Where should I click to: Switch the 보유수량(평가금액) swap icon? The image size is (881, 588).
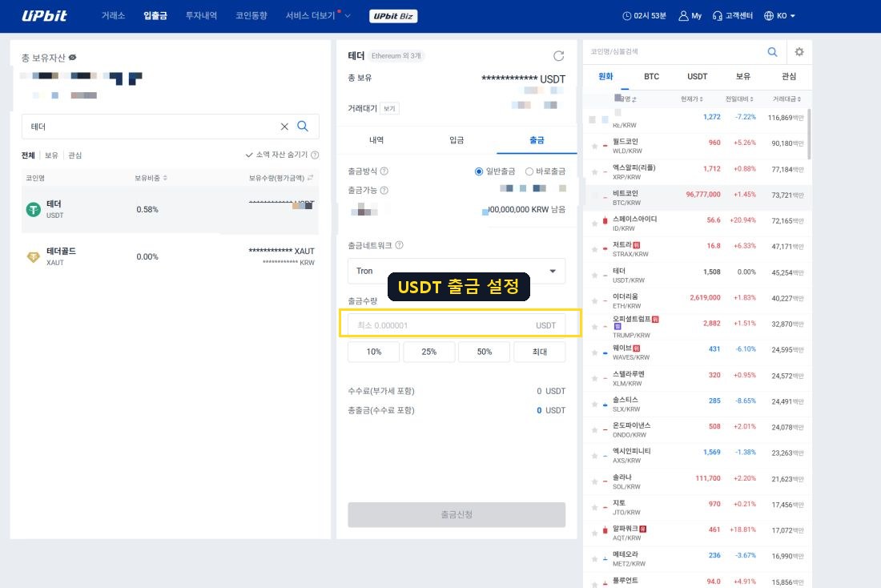(310, 178)
